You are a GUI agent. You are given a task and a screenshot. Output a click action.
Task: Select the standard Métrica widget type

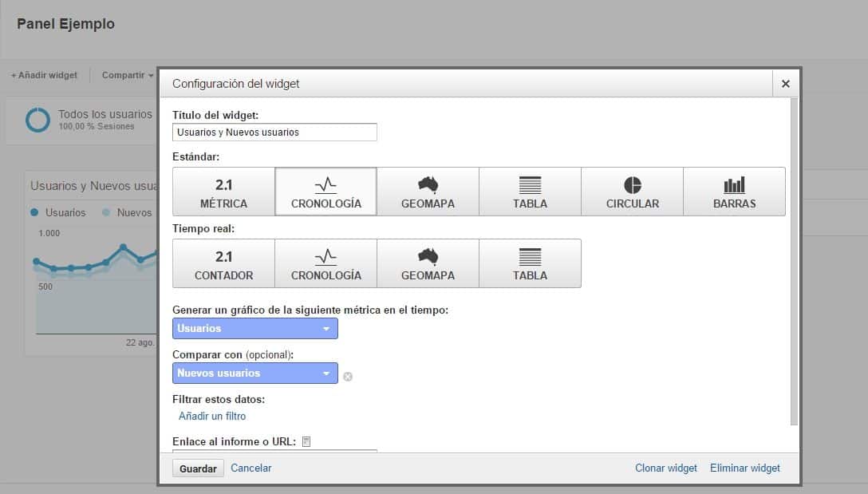coord(223,192)
